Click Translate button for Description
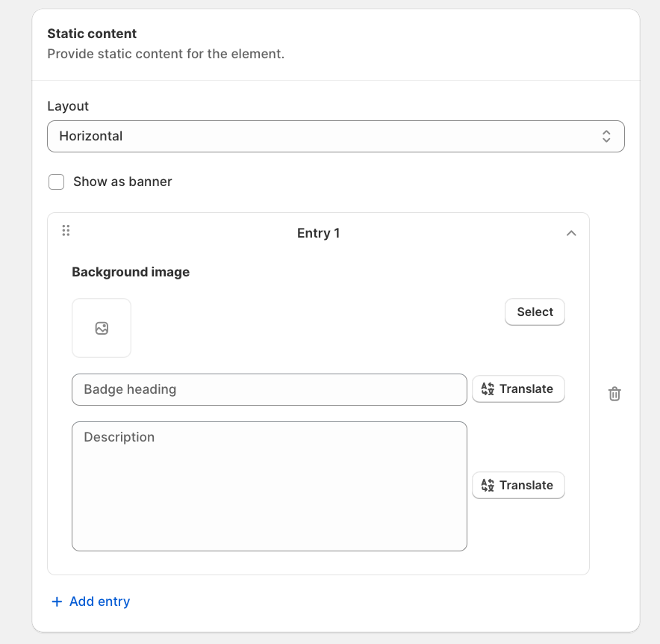Screen dimensions: 660x644 point(518,485)
